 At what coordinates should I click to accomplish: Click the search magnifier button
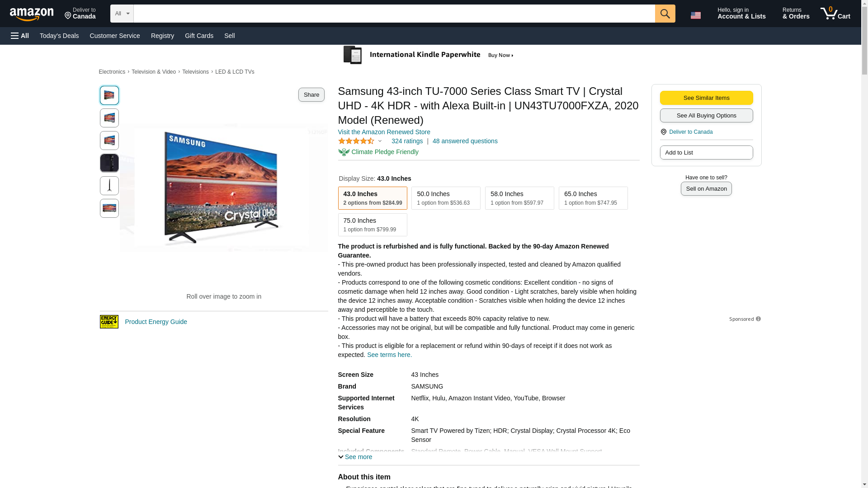point(665,14)
